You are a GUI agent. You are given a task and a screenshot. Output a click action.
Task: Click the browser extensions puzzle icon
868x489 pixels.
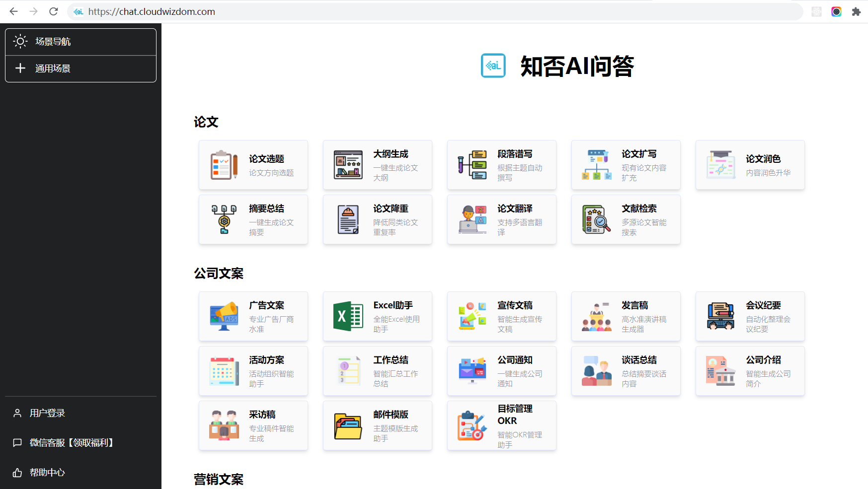[856, 11]
